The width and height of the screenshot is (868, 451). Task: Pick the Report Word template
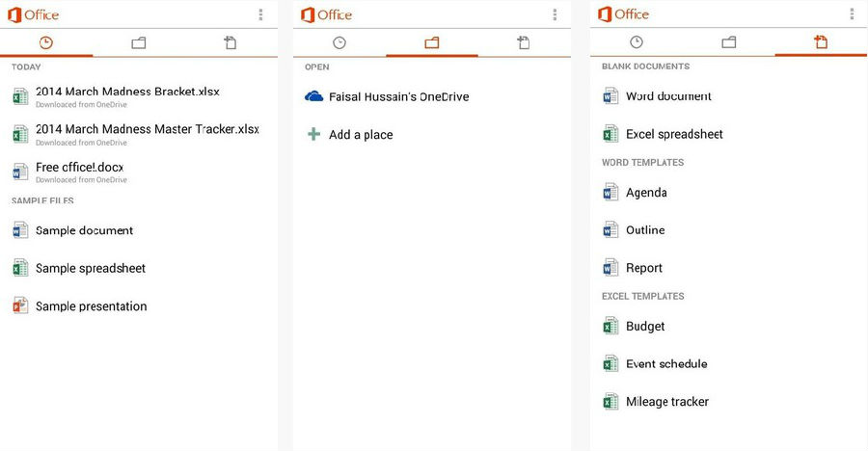click(x=643, y=268)
